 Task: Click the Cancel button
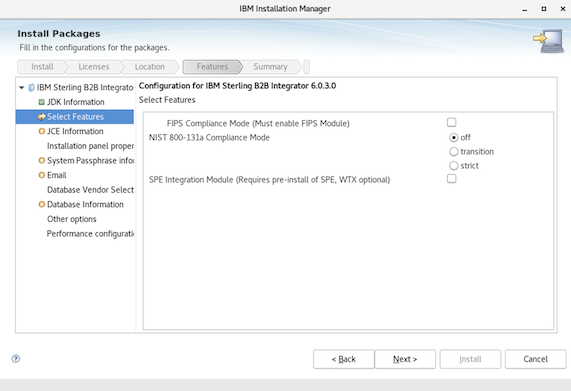click(535, 359)
